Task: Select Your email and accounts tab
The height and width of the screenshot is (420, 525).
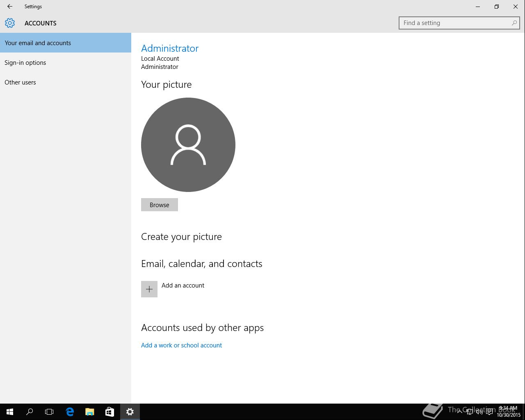Action: [66, 43]
